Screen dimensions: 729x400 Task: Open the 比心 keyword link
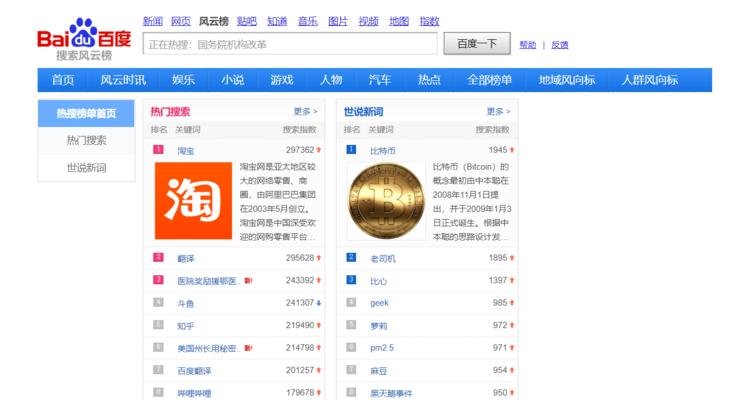click(378, 281)
